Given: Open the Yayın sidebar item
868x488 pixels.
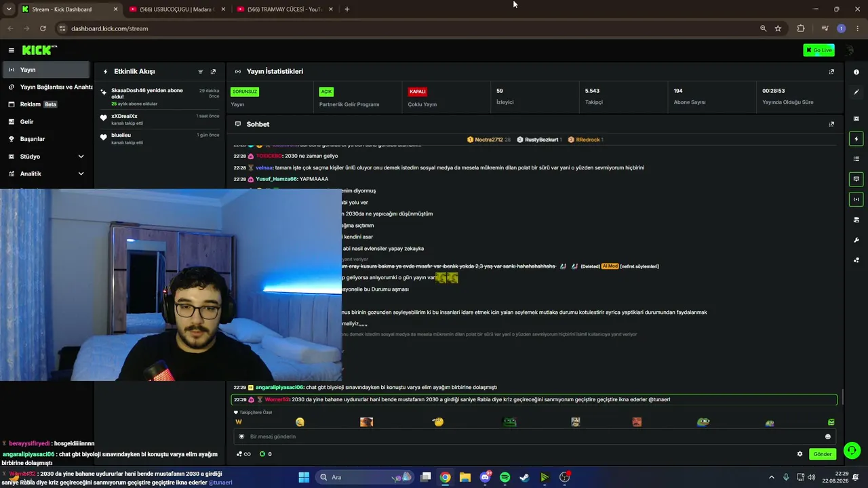Looking at the screenshot, I should pyautogui.click(x=45, y=70).
